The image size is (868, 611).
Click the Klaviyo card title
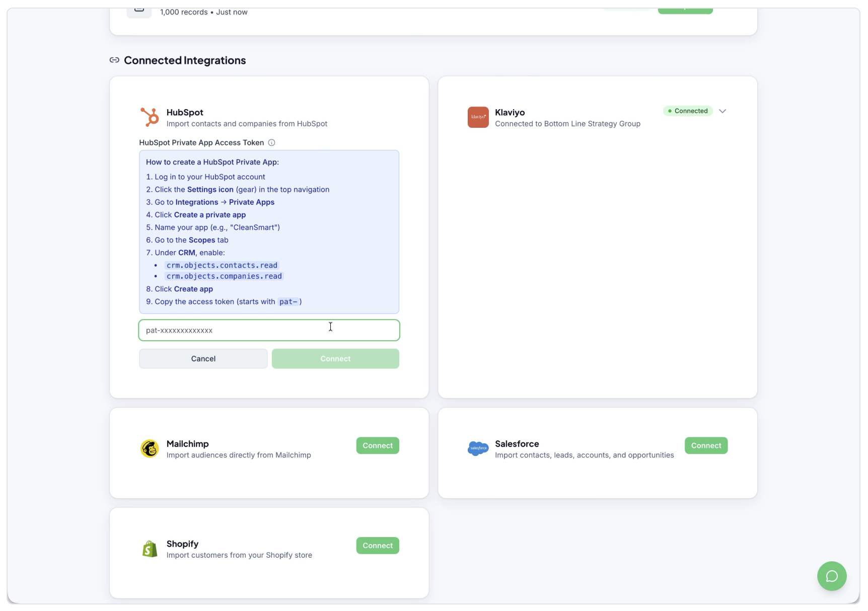click(x=510, y=113)
